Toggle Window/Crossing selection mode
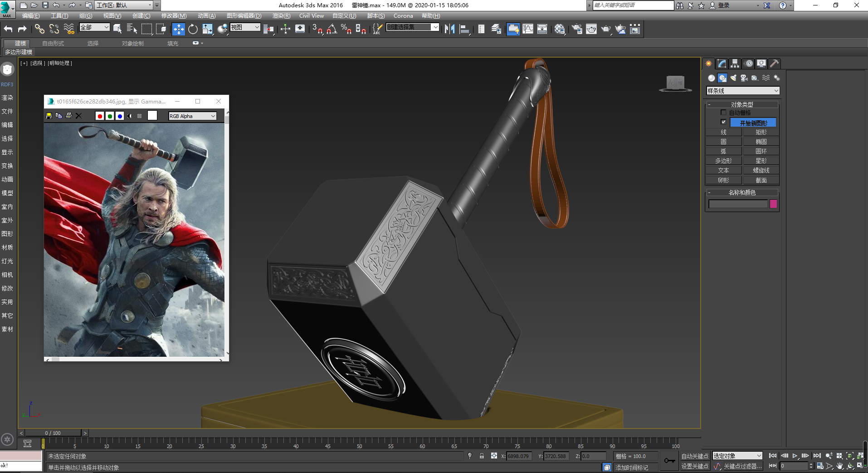 click(x=161, y=29)
